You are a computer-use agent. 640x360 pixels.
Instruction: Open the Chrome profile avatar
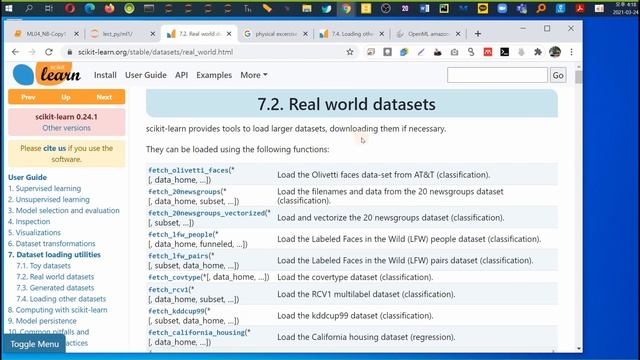point(555,52)
